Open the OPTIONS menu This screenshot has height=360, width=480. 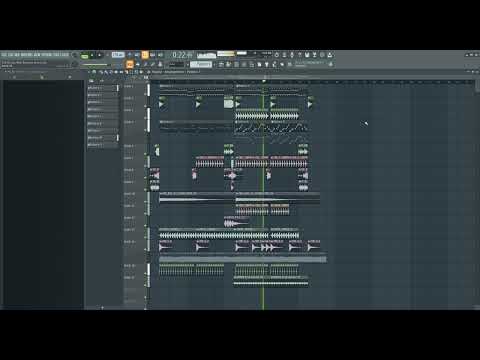pyautogui.click(x=47, y=54)
